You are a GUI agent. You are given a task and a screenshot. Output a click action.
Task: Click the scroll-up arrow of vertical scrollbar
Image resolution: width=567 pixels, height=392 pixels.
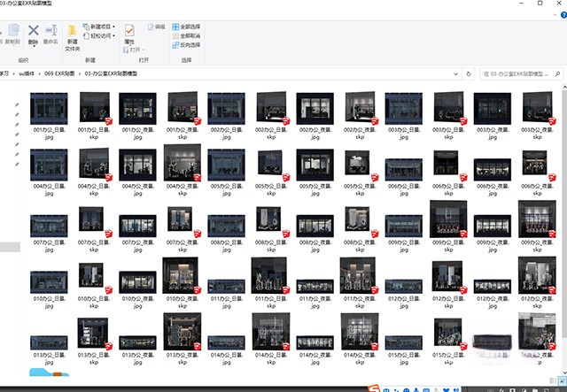coord(563,88)
